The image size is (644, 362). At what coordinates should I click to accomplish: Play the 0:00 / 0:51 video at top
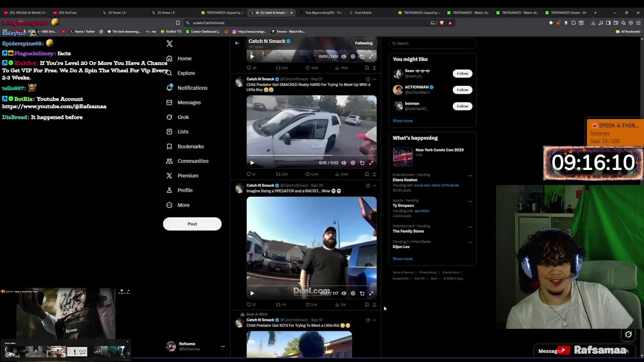tap(252, 56)
